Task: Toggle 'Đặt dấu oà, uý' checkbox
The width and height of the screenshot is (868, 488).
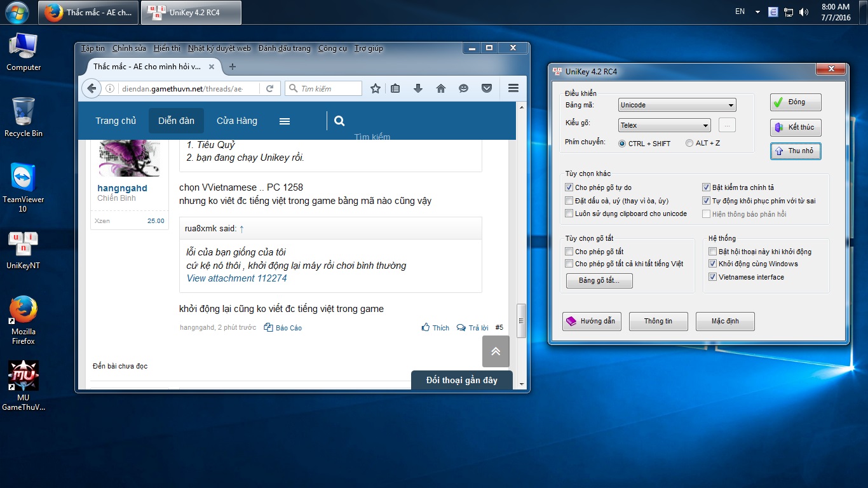Action: point(569,201)
